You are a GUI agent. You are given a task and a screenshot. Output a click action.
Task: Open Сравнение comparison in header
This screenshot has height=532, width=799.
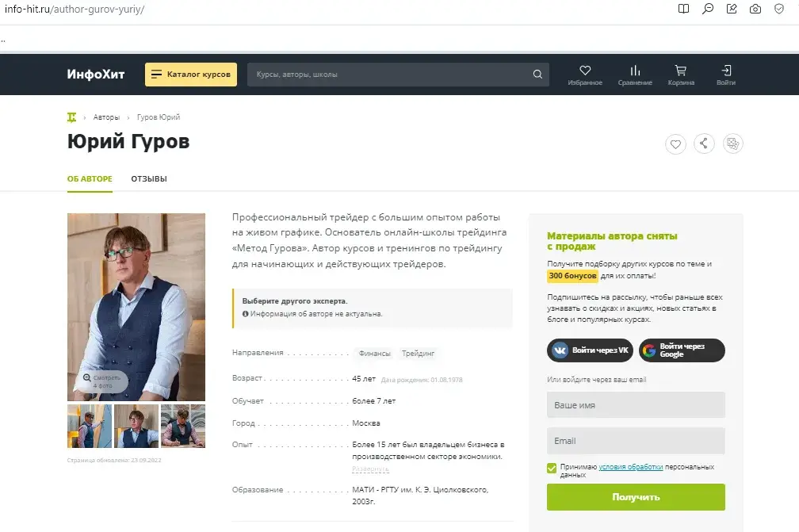[x=635, y=75]
